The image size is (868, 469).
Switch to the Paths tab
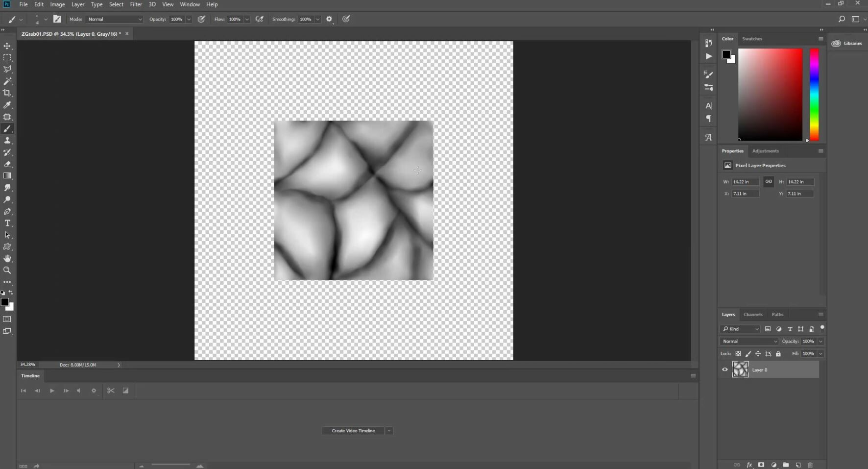[777, 315]
